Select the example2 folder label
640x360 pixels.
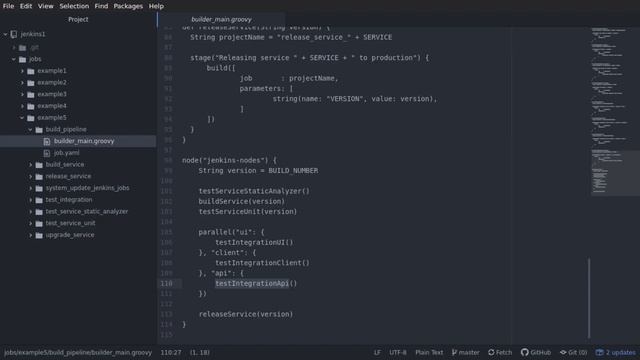pyautogui.click(x=52, y=82)
